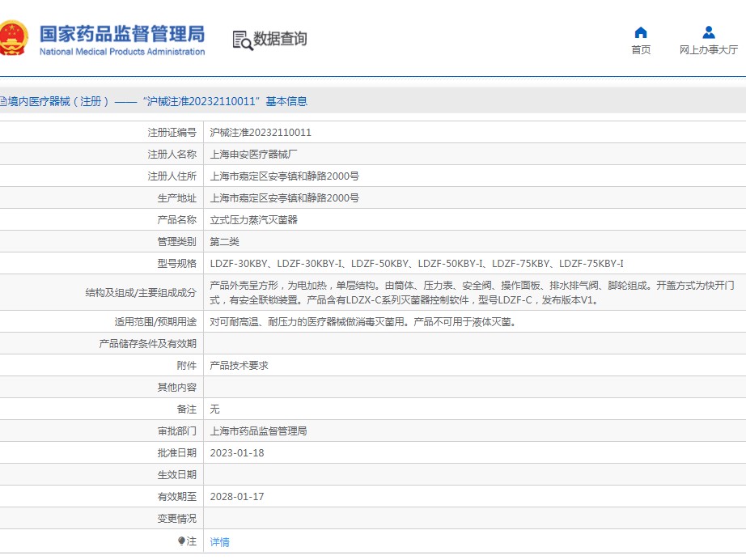Click the 审批部门 label
The height and width of the screenshot is (560, 746).
tap(176, 431)
